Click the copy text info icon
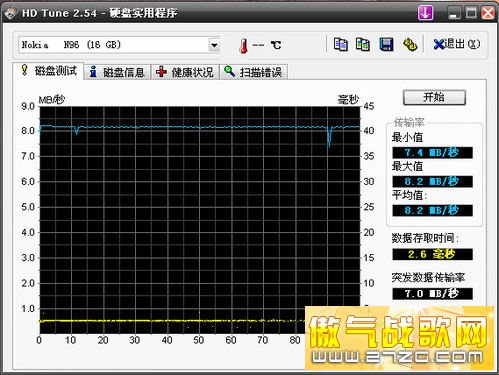This screenshot has width=499, height=375. pos(341,44)
